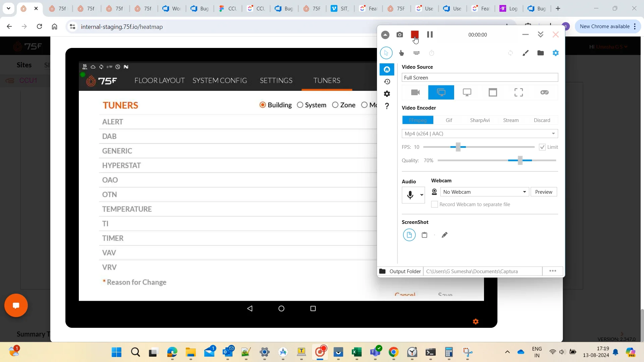Select region video source icon
This screenshot has width=644, height=362.
[519, 93]
